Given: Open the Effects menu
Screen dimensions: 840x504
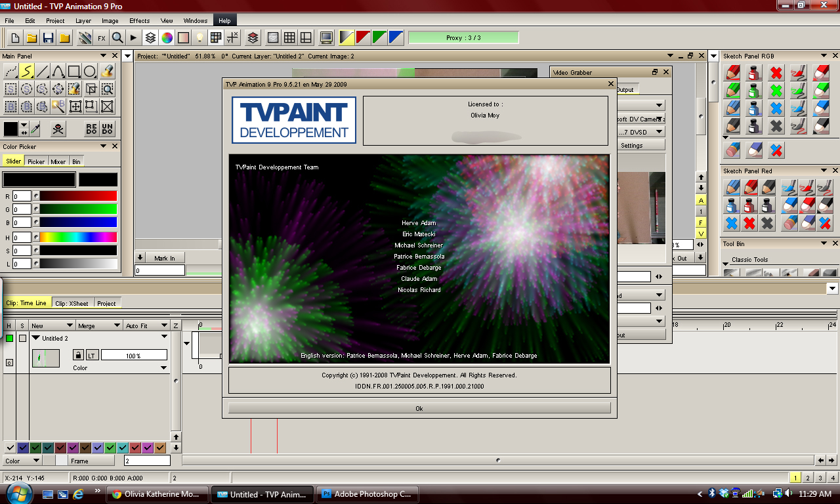Looking at the screenshot, I should (x=140, y=20).
